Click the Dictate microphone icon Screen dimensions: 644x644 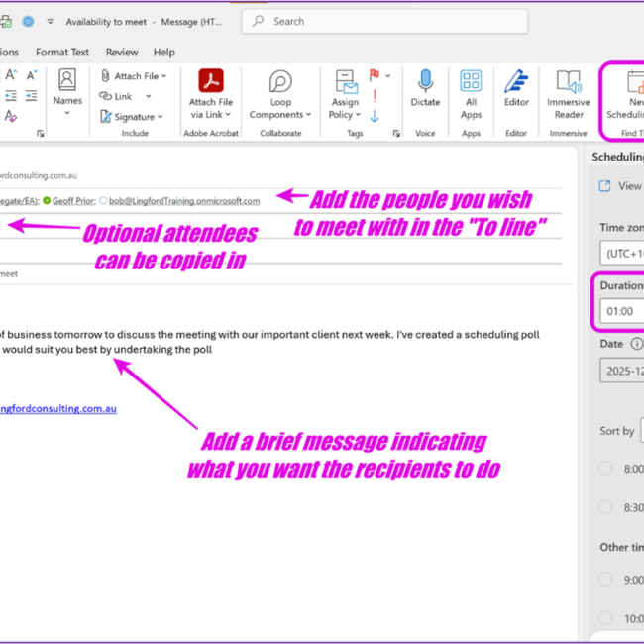425,82
